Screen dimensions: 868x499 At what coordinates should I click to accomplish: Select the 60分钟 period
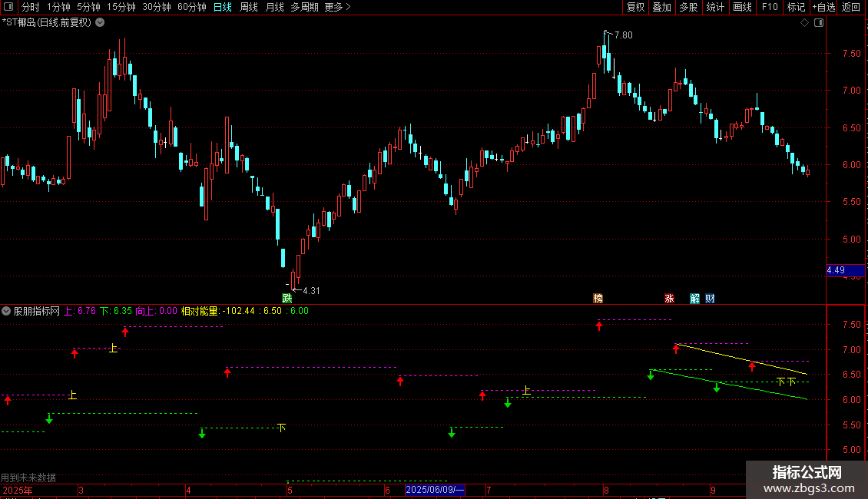tap(192, 7)
